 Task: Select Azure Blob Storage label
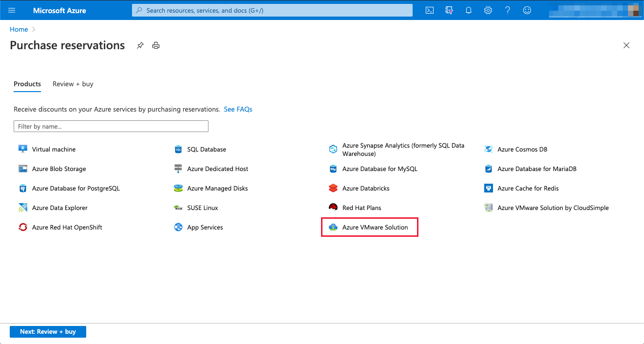pos(59,169)
